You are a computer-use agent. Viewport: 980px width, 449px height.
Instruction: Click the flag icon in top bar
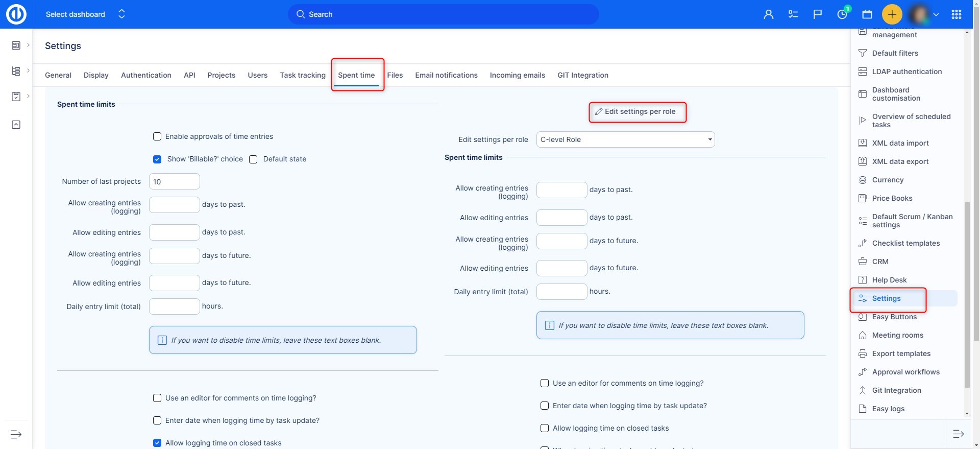(x=818, y=14)
